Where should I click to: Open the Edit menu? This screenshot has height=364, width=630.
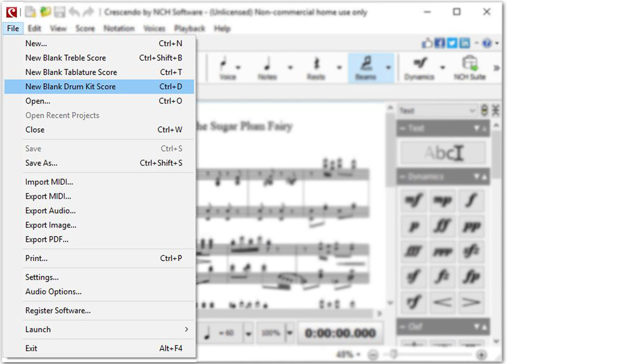[35, 29]
